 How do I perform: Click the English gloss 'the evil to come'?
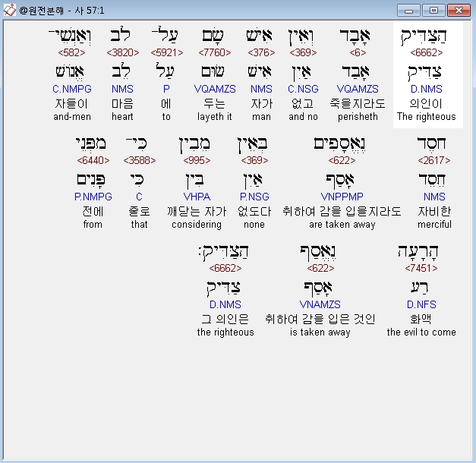421,332
